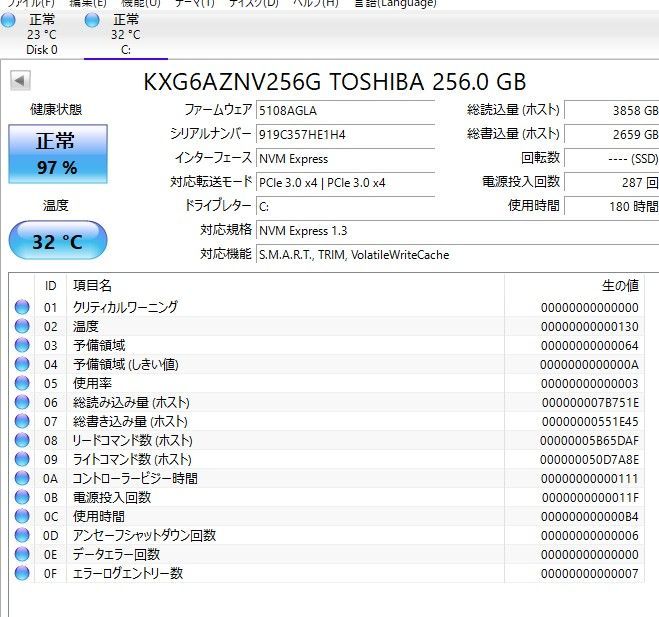Select the コントローラービジー時間 row name
659x617 pixels.
135,478
